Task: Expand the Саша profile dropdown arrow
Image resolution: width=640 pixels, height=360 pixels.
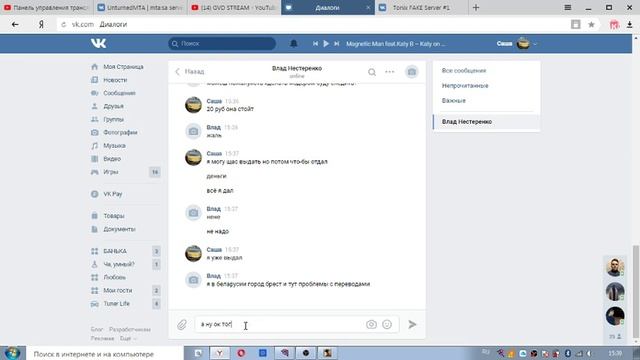Action: 535,44
